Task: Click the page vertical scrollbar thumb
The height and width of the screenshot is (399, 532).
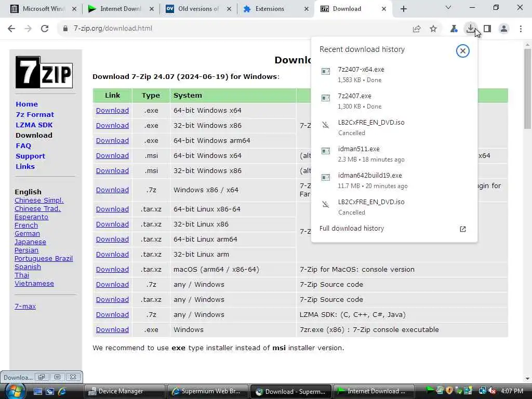Action: [527, 89]
